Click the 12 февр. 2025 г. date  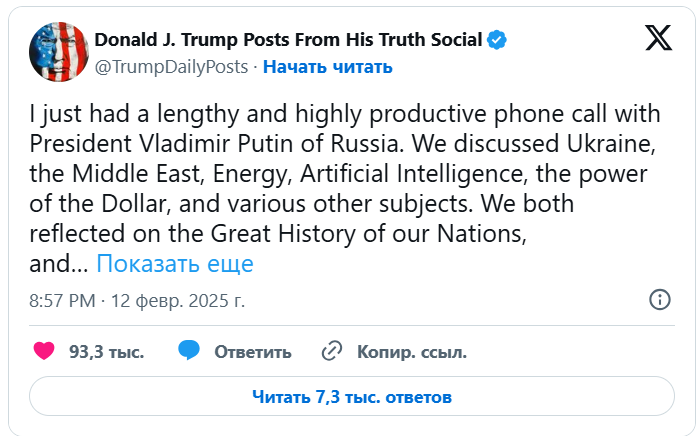coord(178,300)
